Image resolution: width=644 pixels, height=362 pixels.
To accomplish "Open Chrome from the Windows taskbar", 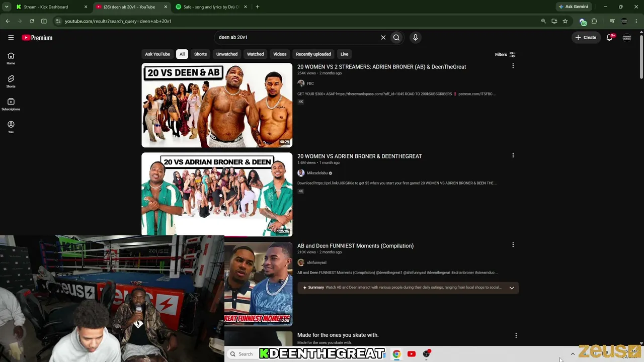I will point(396,354).
